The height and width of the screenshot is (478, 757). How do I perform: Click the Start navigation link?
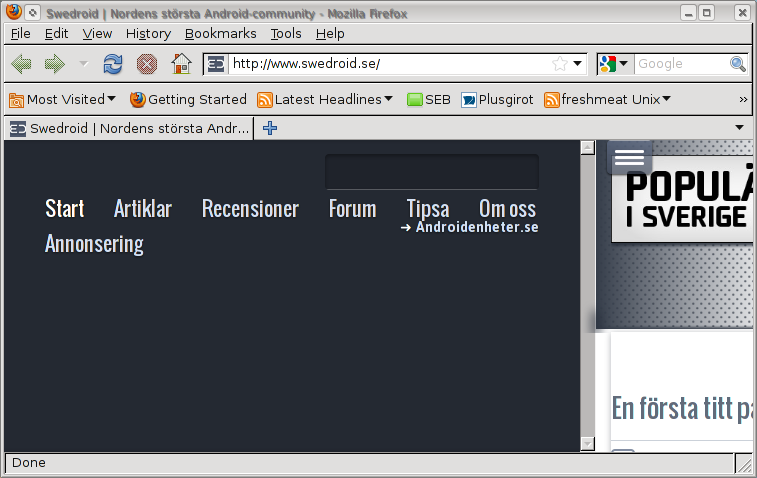click(65, 209)
